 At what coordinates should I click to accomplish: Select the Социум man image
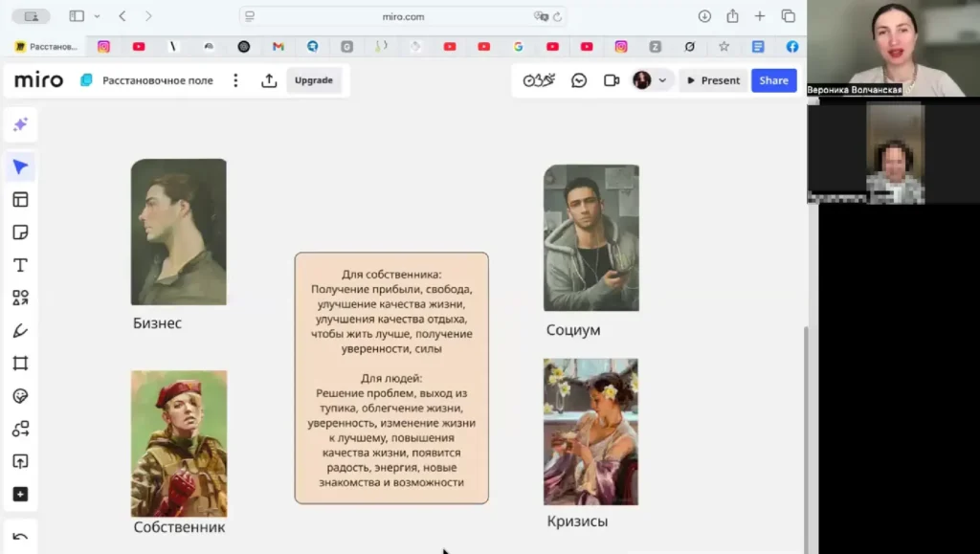coord(591,237)
